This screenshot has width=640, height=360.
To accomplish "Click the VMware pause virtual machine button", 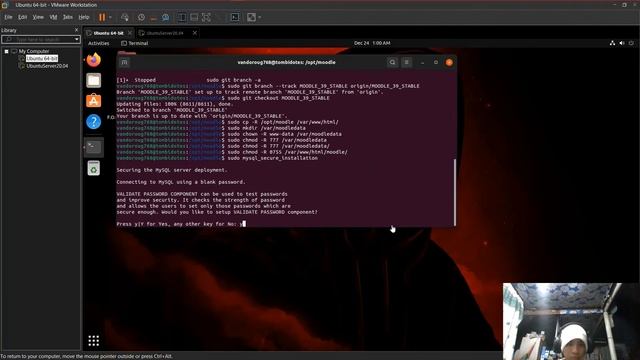I will pos(102,17).
